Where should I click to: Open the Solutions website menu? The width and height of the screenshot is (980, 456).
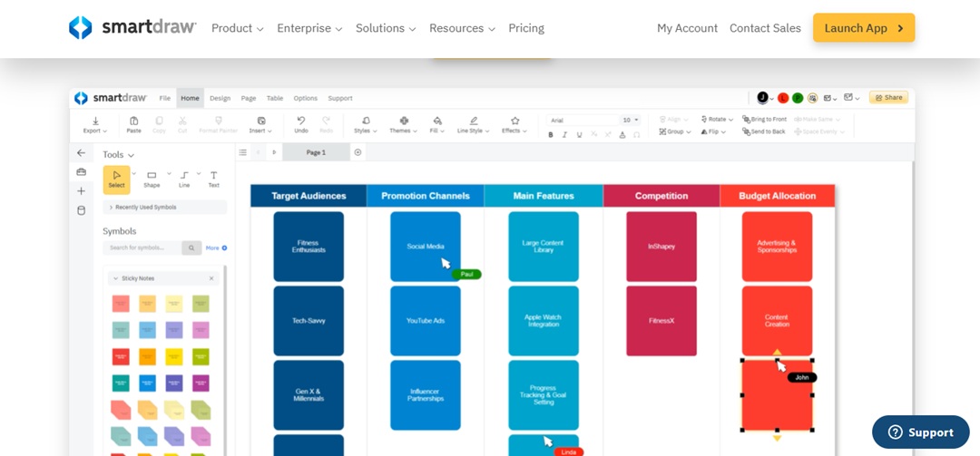386,28
